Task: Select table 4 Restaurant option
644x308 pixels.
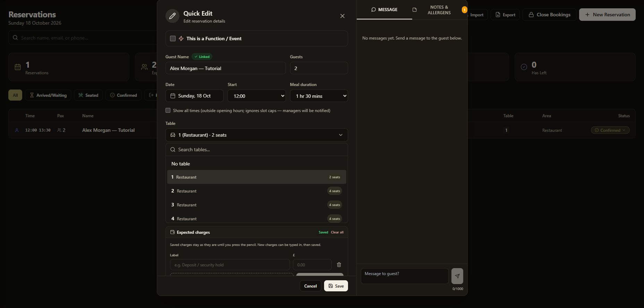Action: [257, 219]
